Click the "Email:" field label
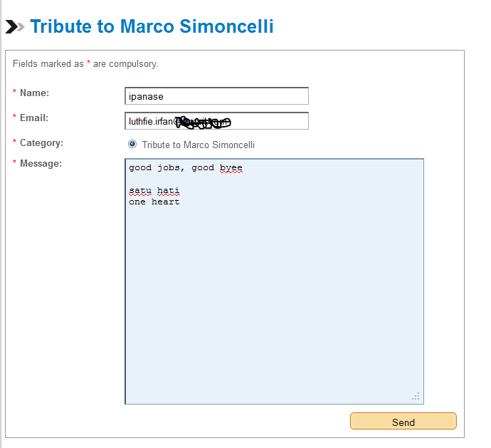491x448 pixels. point(34,118)
